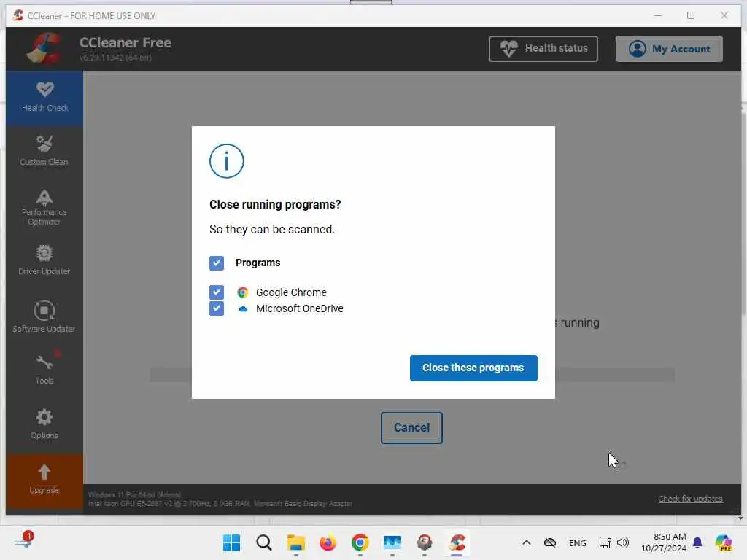Image resolution: width=747 pixels, height=560 pixels.
Task: Click the OneDrive cloud icon in the programs list
Action: (242, 308)
